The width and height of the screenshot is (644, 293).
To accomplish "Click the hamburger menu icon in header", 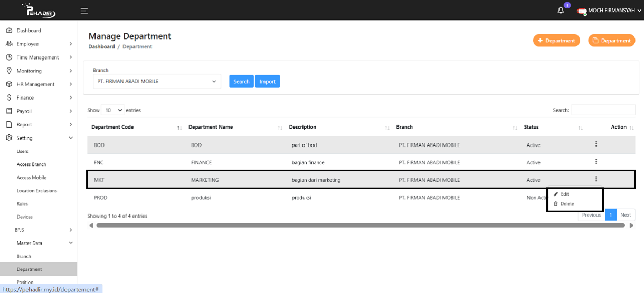I will coord(84,11).
